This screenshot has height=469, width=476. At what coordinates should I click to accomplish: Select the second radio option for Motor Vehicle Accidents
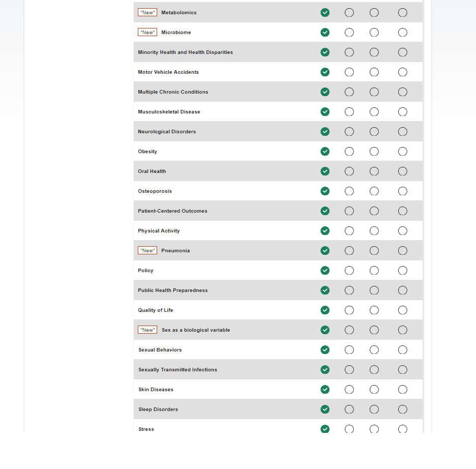point(349,72)
